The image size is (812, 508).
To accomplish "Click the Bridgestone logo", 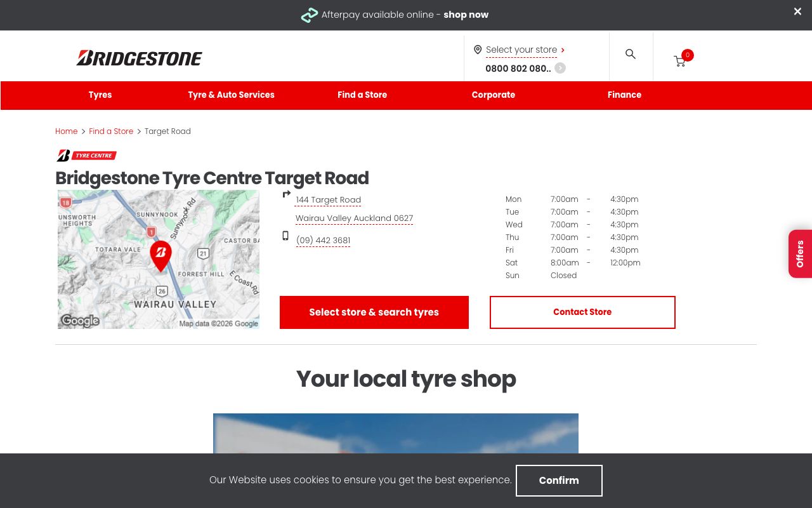I will point(139,58).
